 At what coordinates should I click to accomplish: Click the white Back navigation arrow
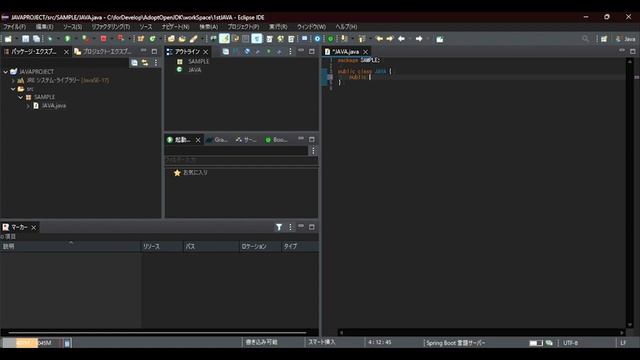(401, 39)
